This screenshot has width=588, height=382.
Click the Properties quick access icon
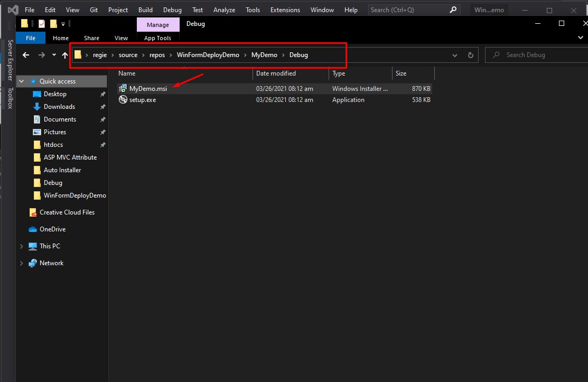[x=42, y=24]
